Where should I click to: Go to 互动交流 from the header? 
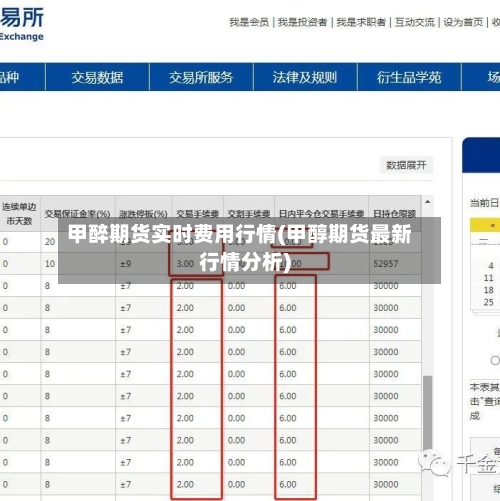[x=415, y=22]
